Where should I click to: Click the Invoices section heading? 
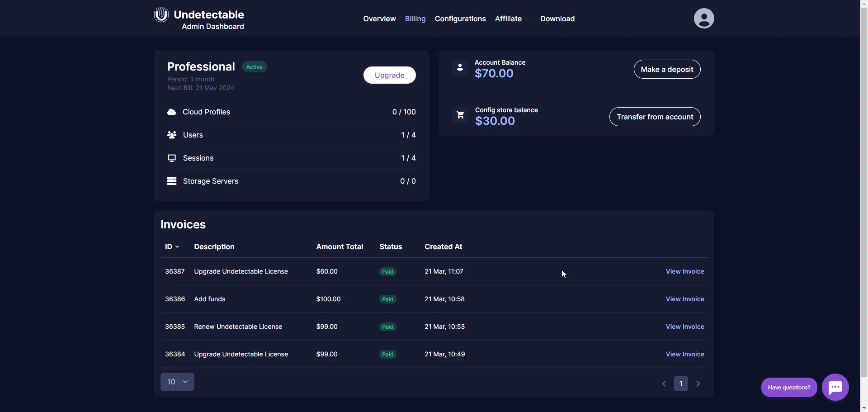(183, 224)
